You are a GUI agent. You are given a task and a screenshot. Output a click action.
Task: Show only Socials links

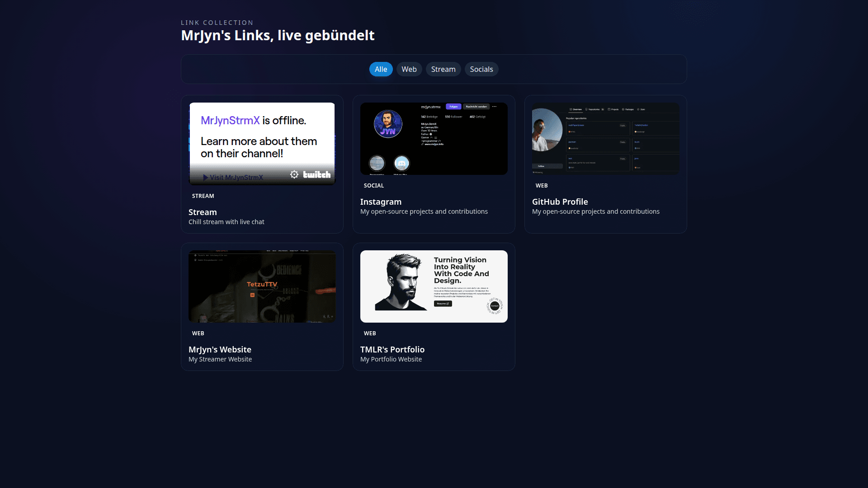[x=481, y=69]
